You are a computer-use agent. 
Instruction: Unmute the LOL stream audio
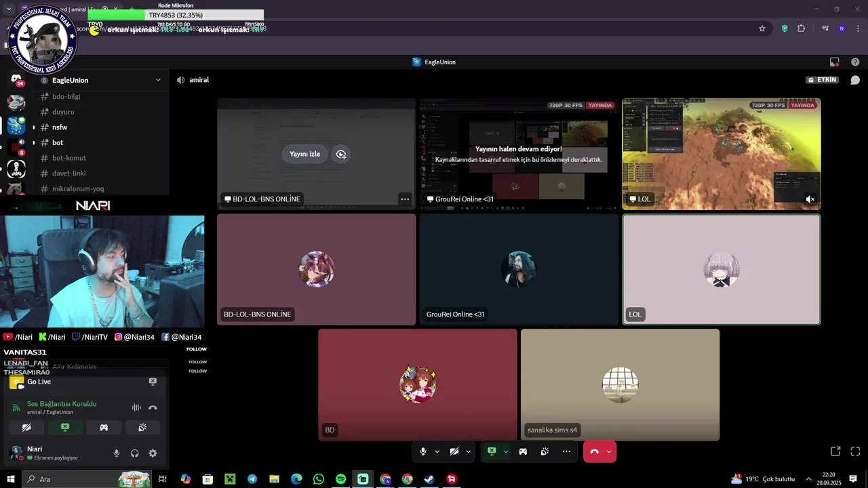(810, 199)
